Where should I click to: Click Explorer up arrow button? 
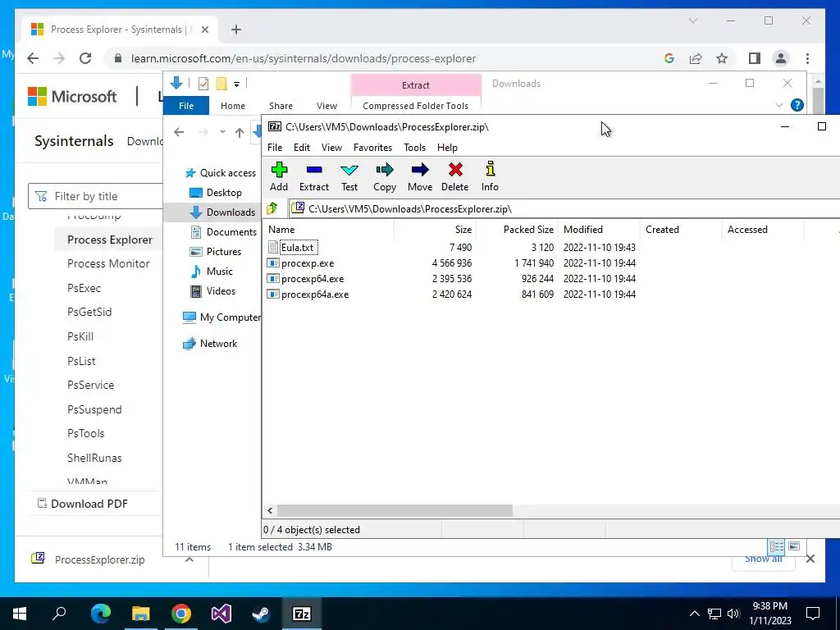click(240, 132)
